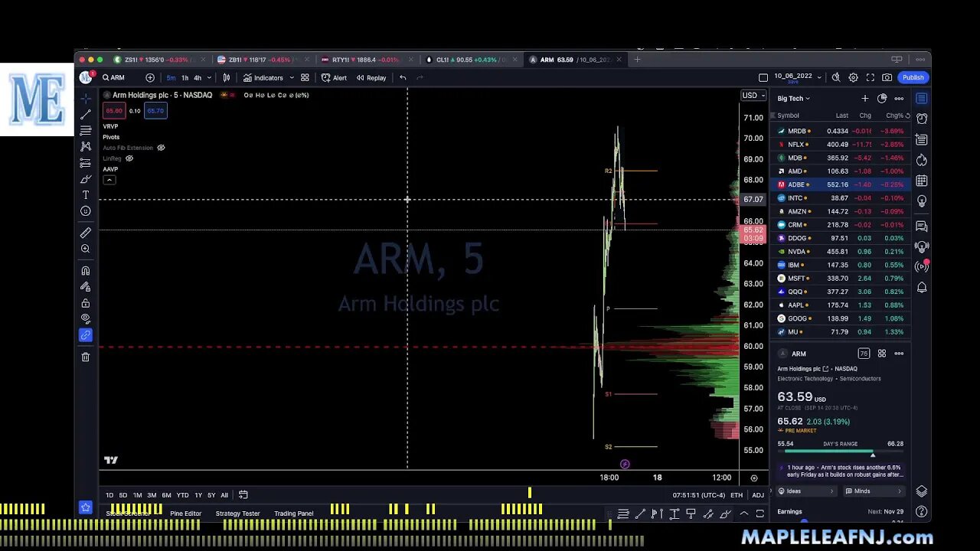The width and height of the screenshot is (980, 551).
Task: Click the Replay button
Action: [371, 77]
